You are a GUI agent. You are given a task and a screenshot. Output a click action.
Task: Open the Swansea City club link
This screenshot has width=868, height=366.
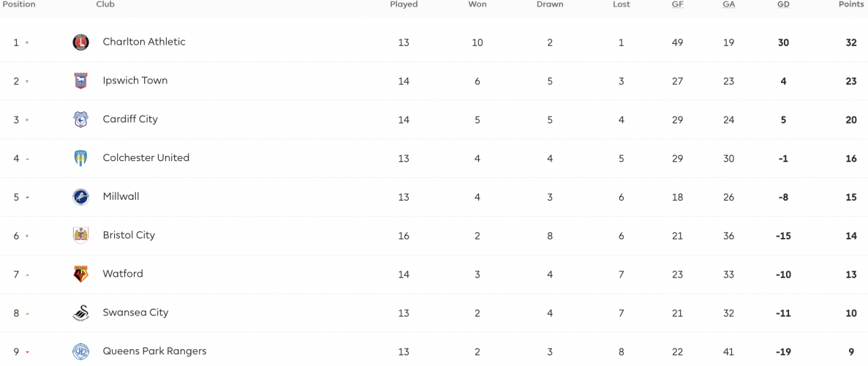click(135, 313)
